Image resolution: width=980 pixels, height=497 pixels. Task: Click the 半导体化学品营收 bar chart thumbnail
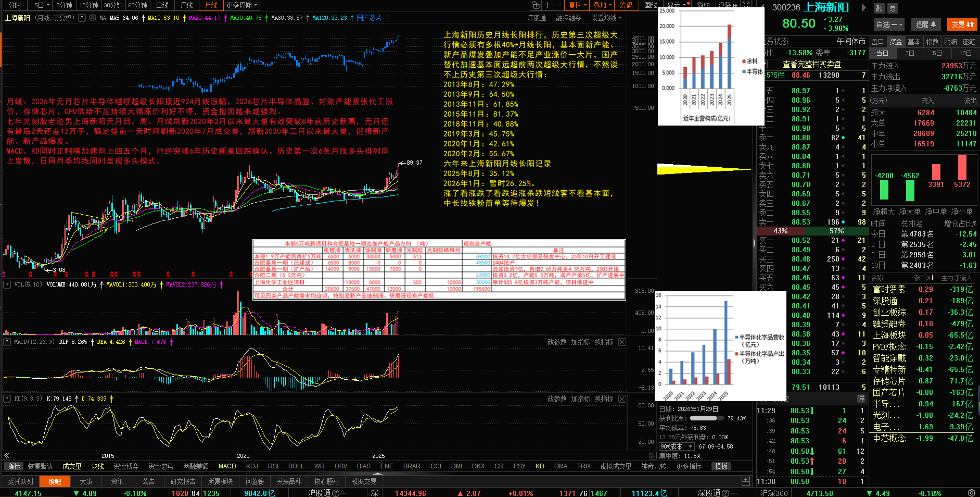point(720,346)
